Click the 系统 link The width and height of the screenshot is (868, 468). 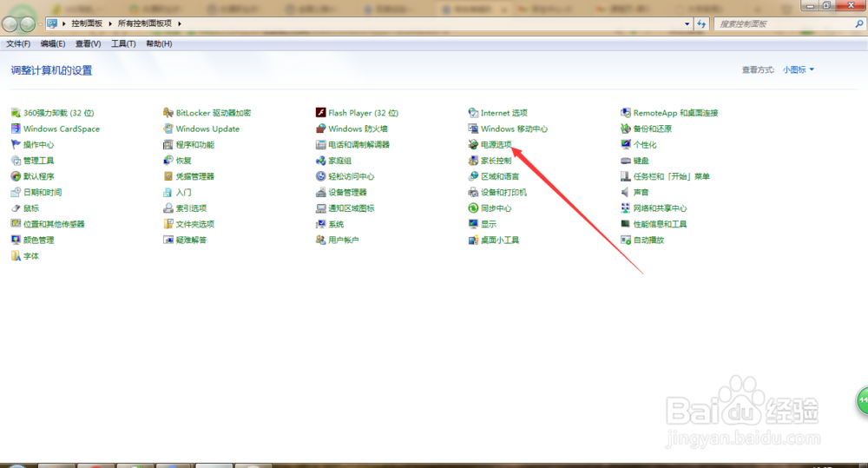pos(336,225)
